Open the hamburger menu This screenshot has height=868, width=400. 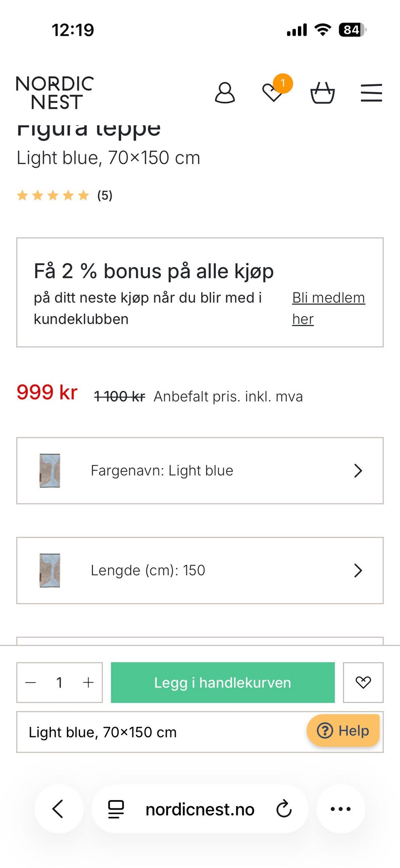371,93
